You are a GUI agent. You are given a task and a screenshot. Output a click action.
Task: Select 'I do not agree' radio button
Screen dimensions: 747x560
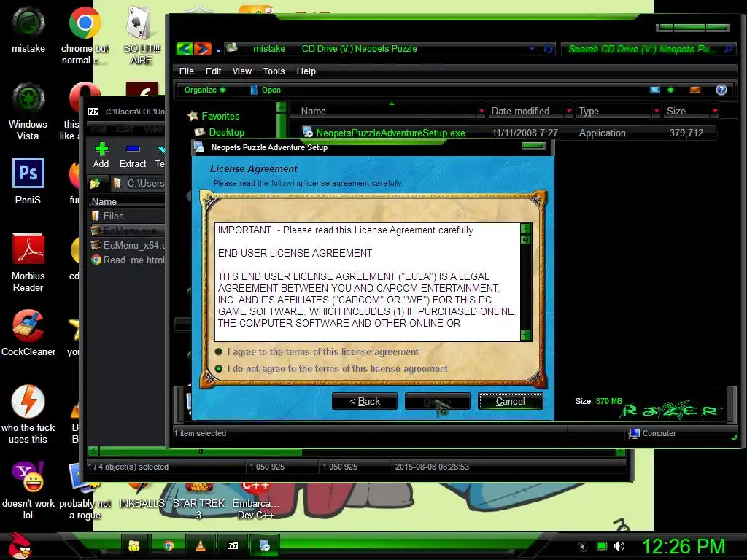click(x=219, y=368)
